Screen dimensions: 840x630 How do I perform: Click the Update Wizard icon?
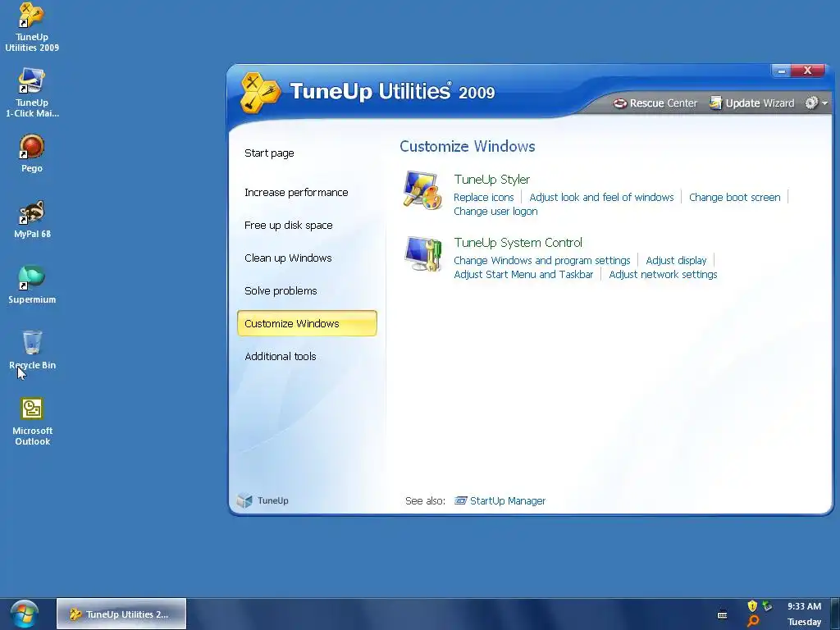point(715,103)
